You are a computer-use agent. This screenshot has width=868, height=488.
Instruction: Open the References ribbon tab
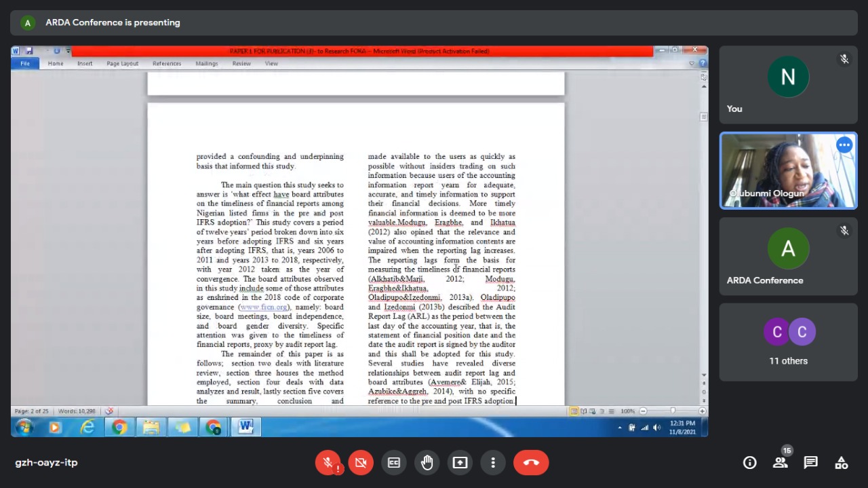tap(167, 64)
